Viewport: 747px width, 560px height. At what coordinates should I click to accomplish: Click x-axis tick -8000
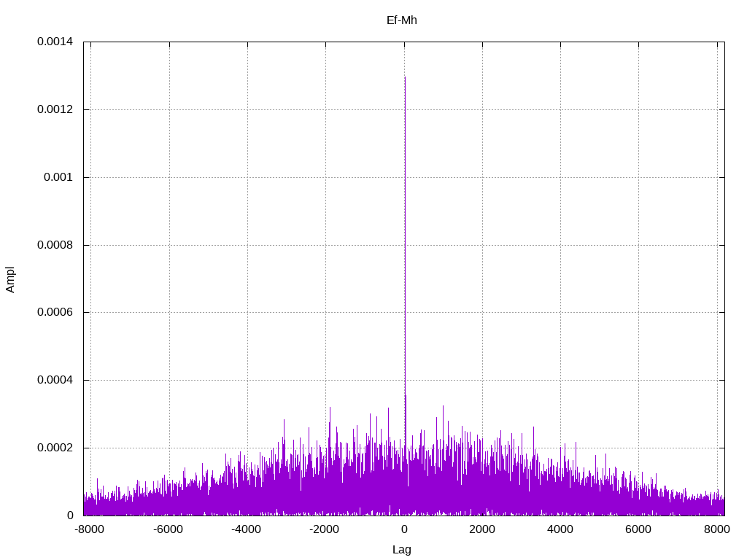click(x=90, y=529)
